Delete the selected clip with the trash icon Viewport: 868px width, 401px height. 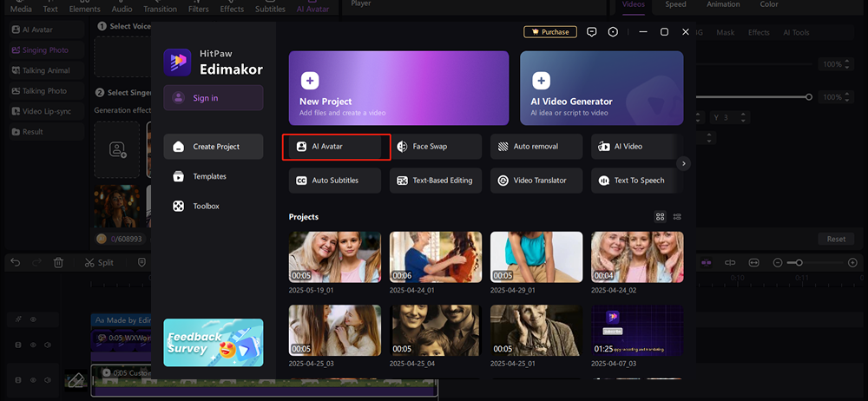tap(58, 262)
